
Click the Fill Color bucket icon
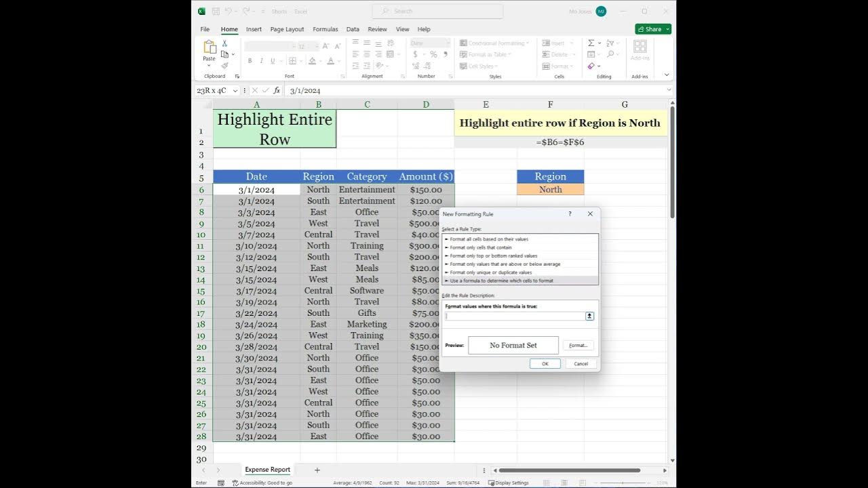312,61
